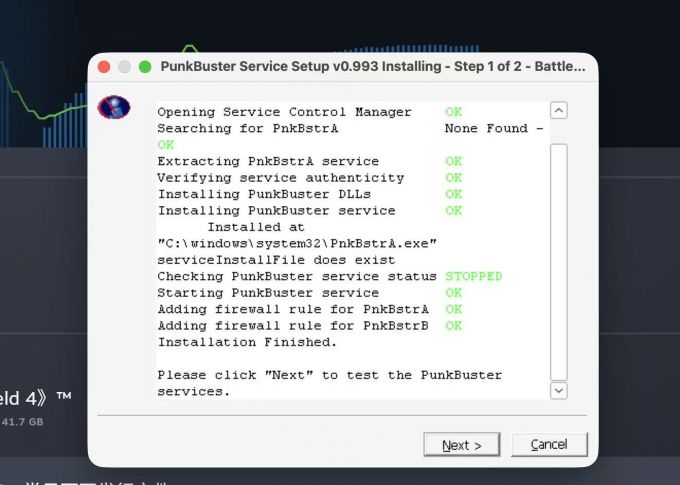Click 'Installing PunkBuster service' line
This screenshot has width=680, height=485.
tap(276, 211)
